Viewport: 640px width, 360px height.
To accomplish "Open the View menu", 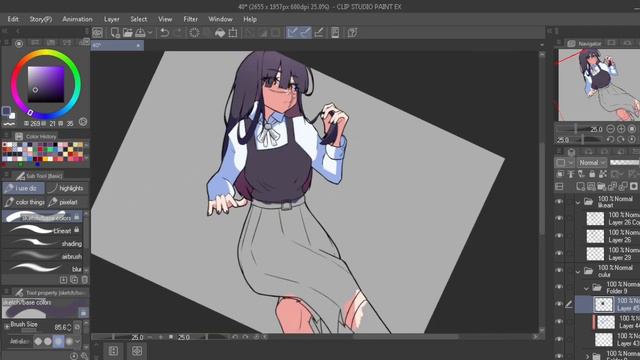I will point(165,19).
